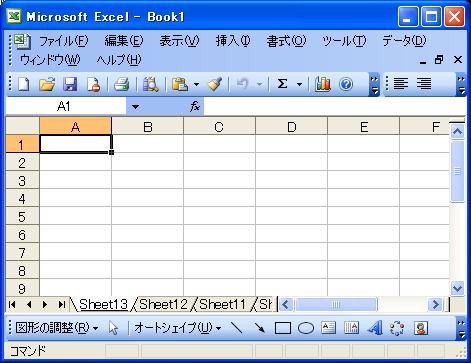Click the fx insert function button
The height and width of the screenshot is (363, 471).
[195, 107]
